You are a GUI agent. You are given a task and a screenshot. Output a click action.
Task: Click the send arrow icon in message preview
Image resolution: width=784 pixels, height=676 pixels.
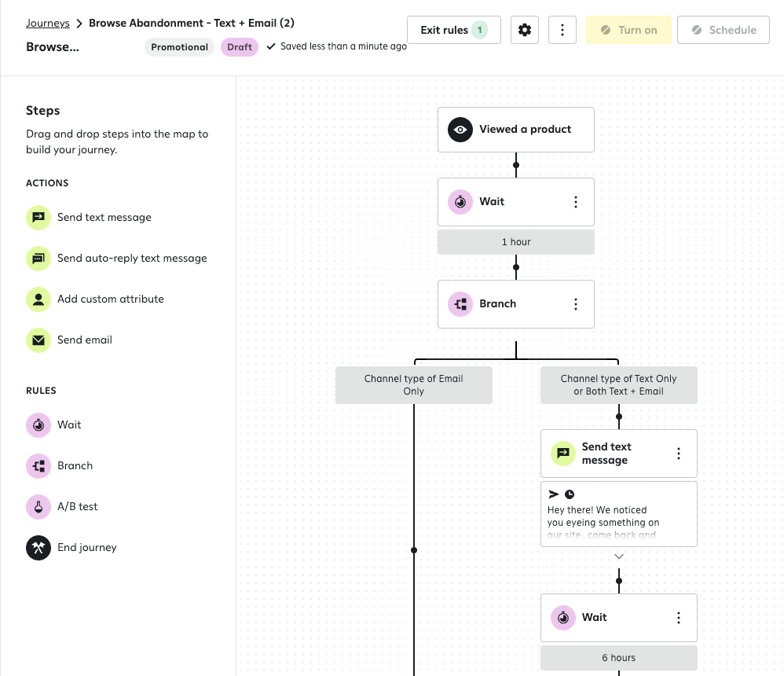(554, 494)
